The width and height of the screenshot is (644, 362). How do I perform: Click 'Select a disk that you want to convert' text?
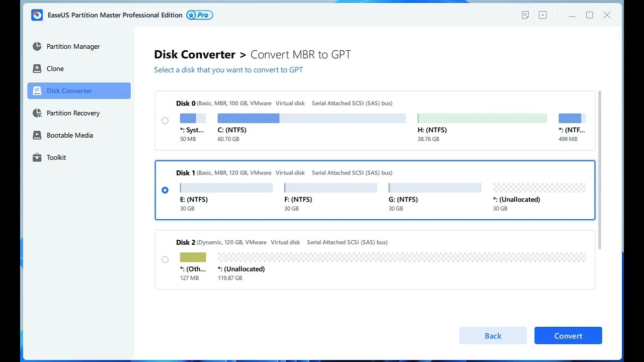[x=228, y=70]
